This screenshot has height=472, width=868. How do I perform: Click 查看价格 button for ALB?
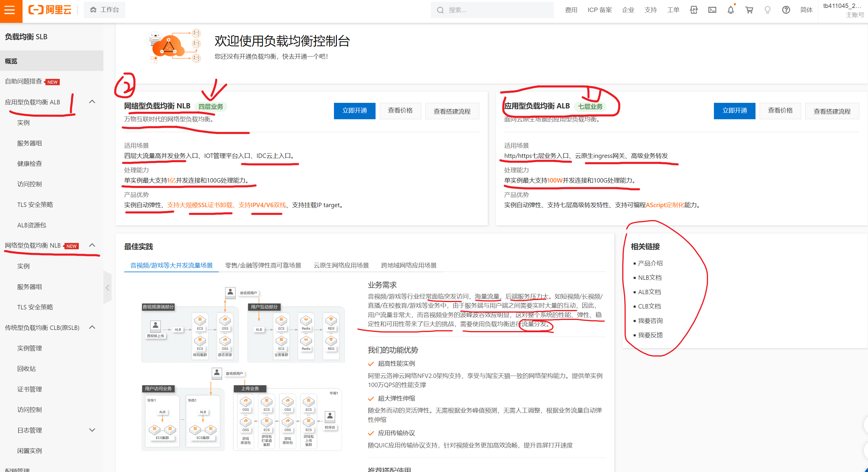point(780,110)
